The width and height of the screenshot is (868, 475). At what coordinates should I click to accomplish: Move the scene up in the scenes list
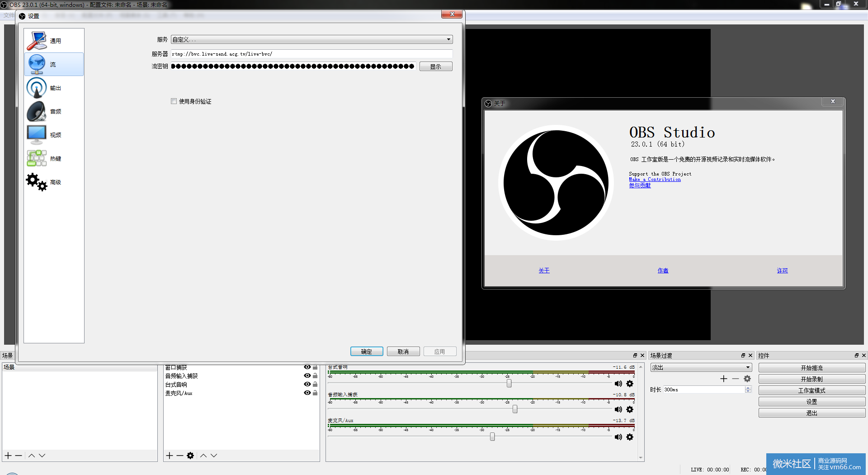[32, 456]
